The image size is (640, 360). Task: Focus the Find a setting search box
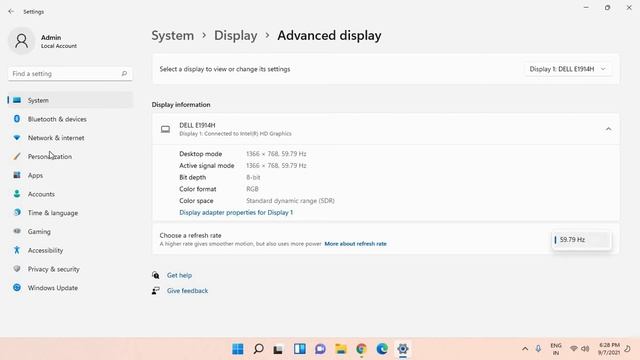point(70,74)
